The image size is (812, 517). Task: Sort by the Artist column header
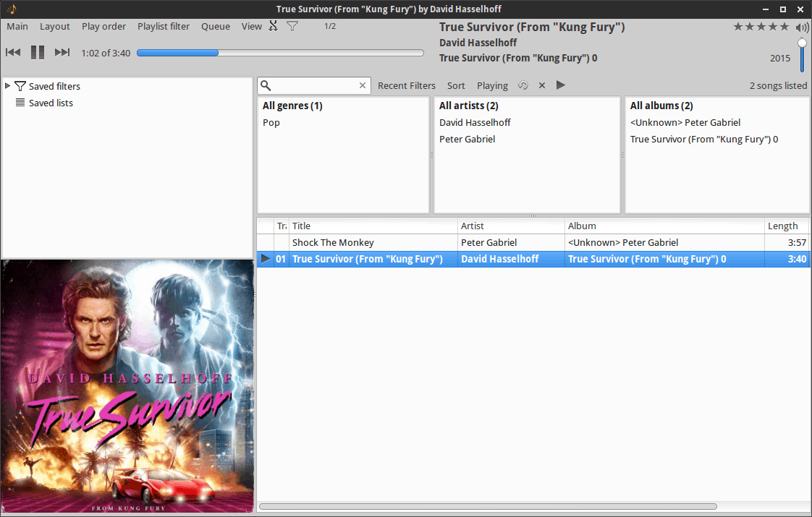pyautogui.click(x=511, y=226)
